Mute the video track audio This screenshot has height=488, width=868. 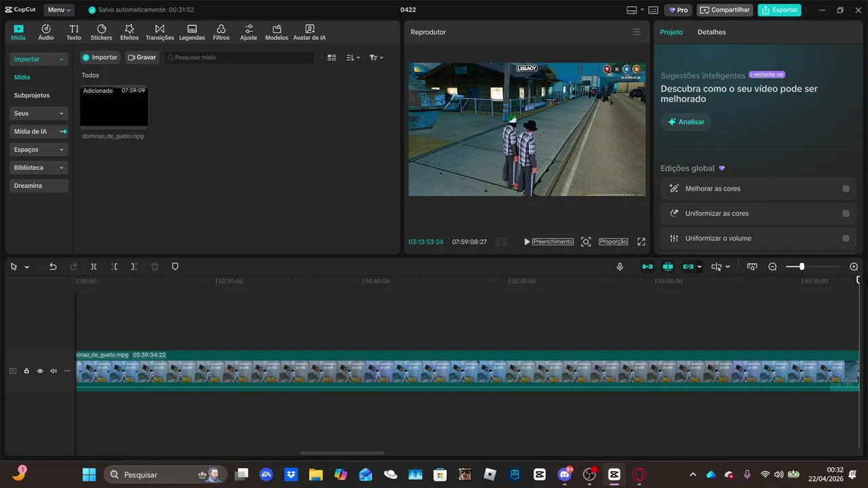click(54, 371)
